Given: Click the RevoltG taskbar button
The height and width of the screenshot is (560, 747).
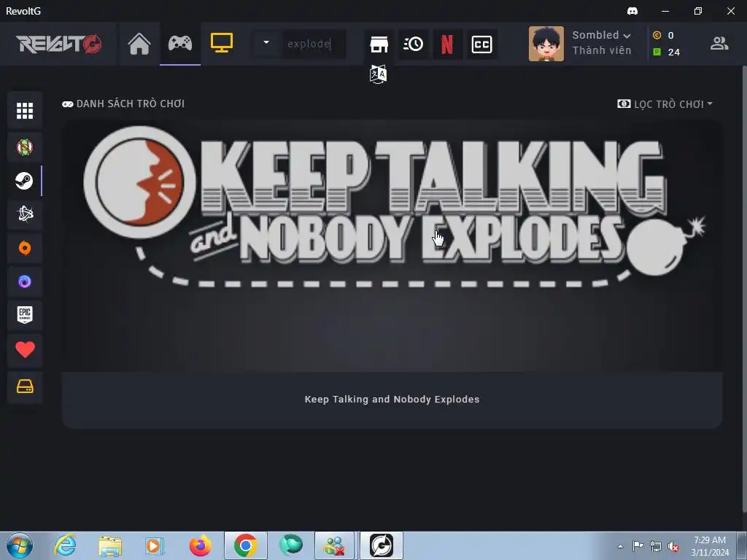Looking at the screenshot, I should click(381, 545).
